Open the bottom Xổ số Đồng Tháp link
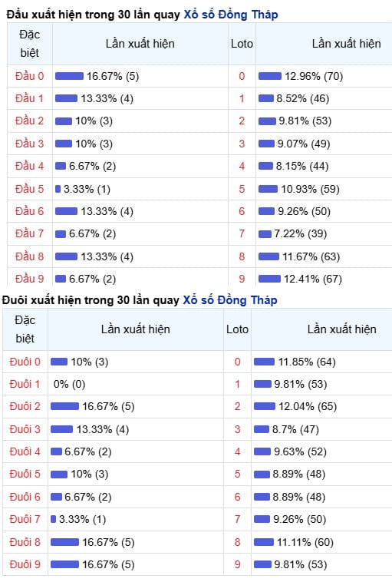Viewport: 392px width, 582px height. pos(230,300)
